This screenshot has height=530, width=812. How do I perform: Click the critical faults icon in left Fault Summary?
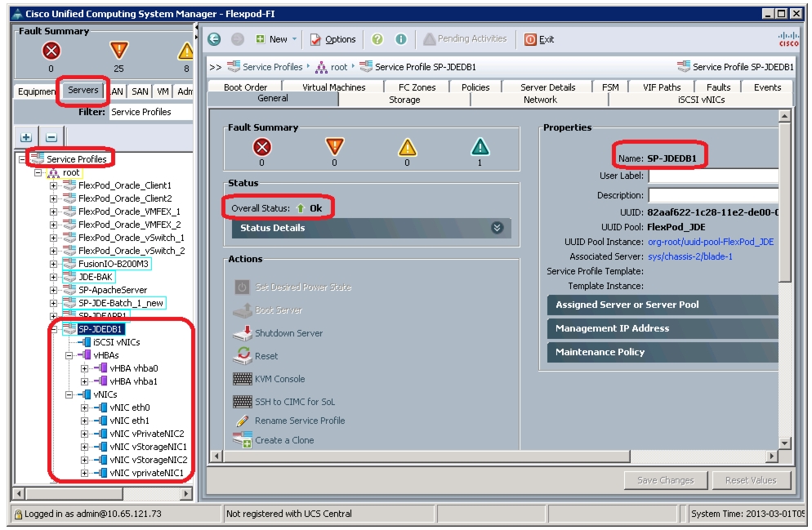(x=51, y=51)
